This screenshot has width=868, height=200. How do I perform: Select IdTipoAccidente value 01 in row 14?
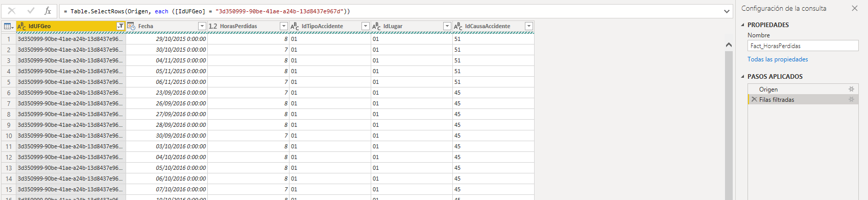(x=330, y=179)
